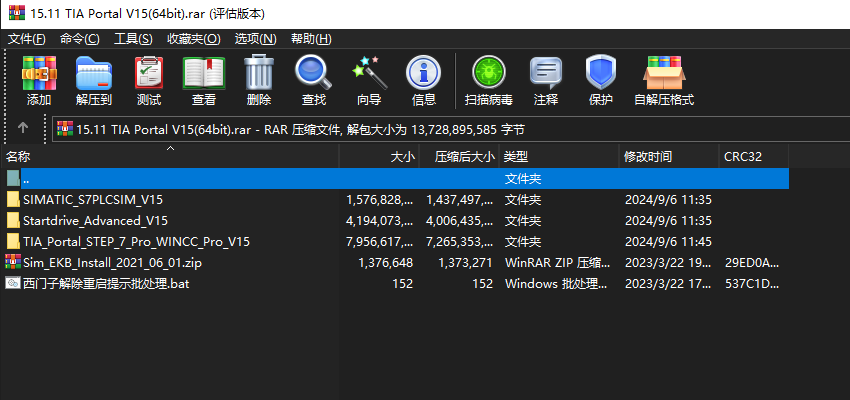850x400 pixels.
Task: Select the Sim_EKB_Install_2021_06_01.zip file name
Action: pyautogui.click(x=113, y=262)
